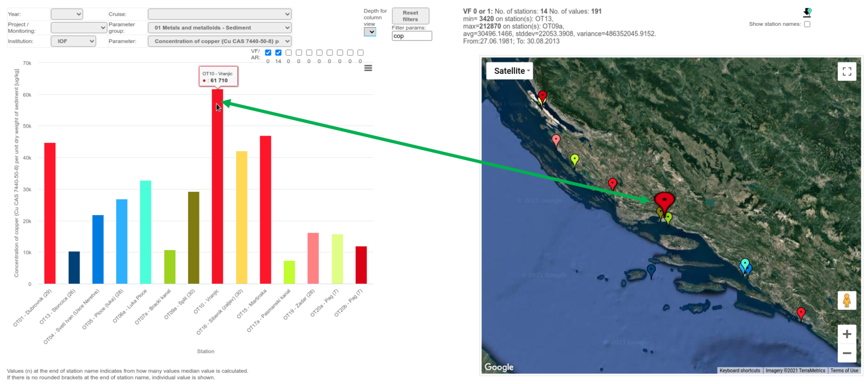The width and height of the screenshot is (868, 384).
Task: Uncheck the first VF/AR checkbox
Action: coord(268,53)
